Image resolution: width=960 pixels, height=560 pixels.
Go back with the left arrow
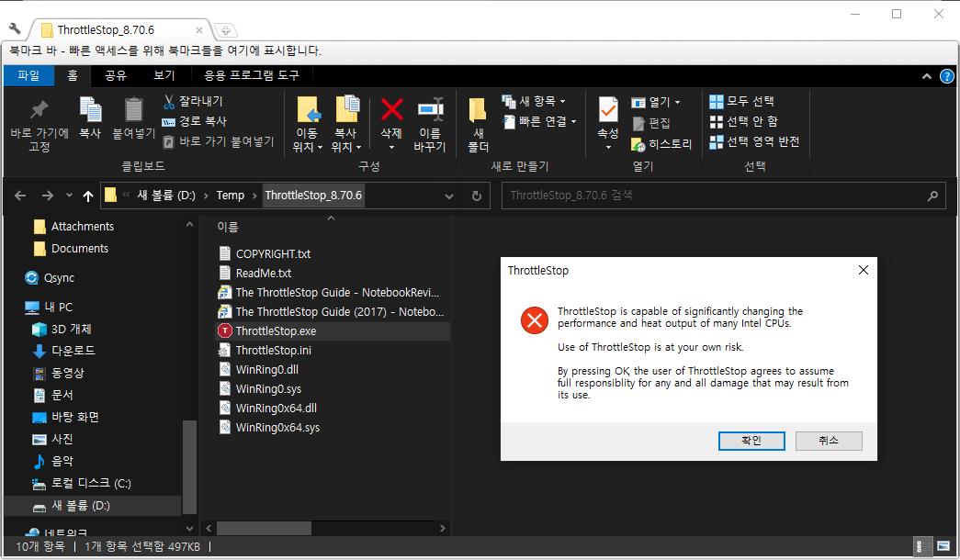point(20,196)
